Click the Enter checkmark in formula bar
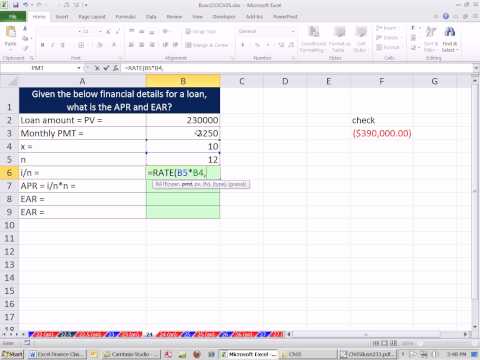This screenshot has height=360, width=480. (106, 68)
